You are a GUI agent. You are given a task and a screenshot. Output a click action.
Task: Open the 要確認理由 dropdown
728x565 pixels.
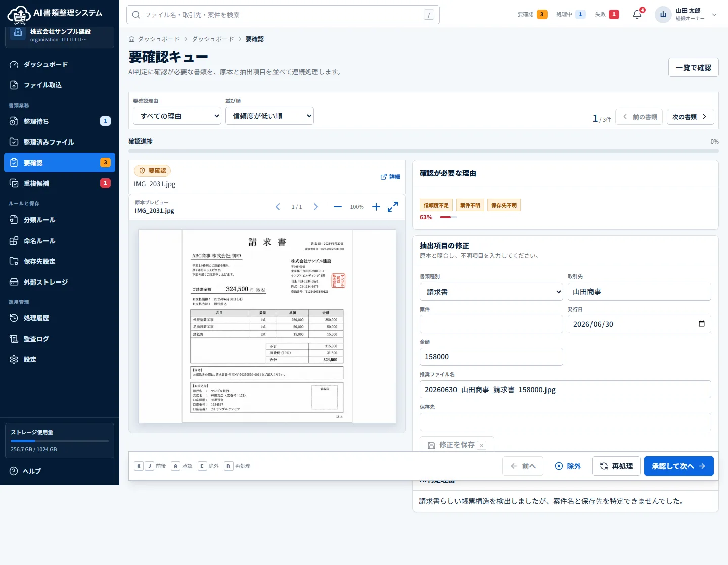tap(177, 116)
